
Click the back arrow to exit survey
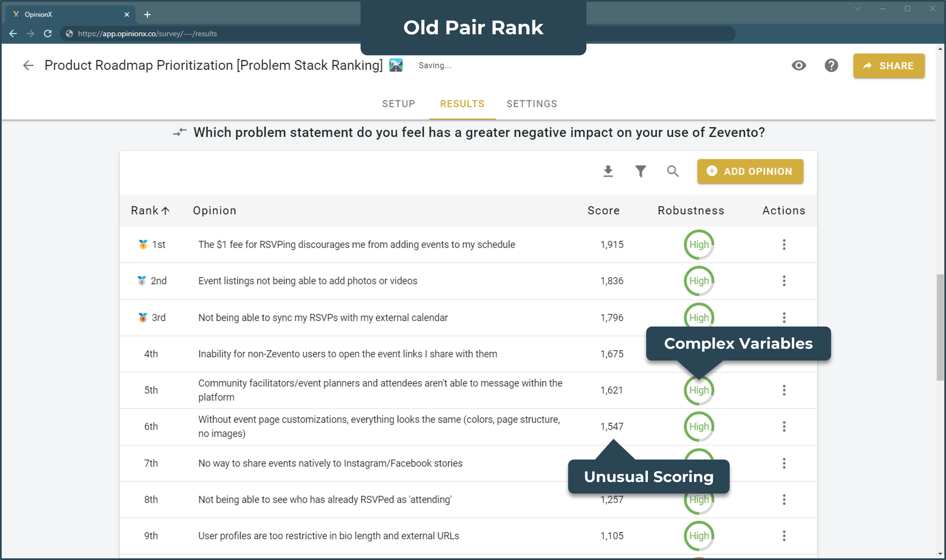(x=27, y=65)
